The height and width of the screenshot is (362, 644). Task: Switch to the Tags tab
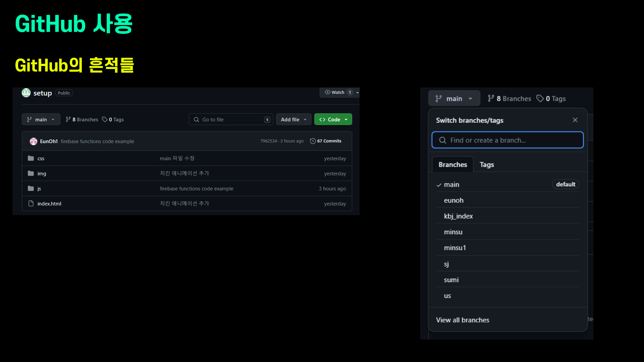pos(487,165)
